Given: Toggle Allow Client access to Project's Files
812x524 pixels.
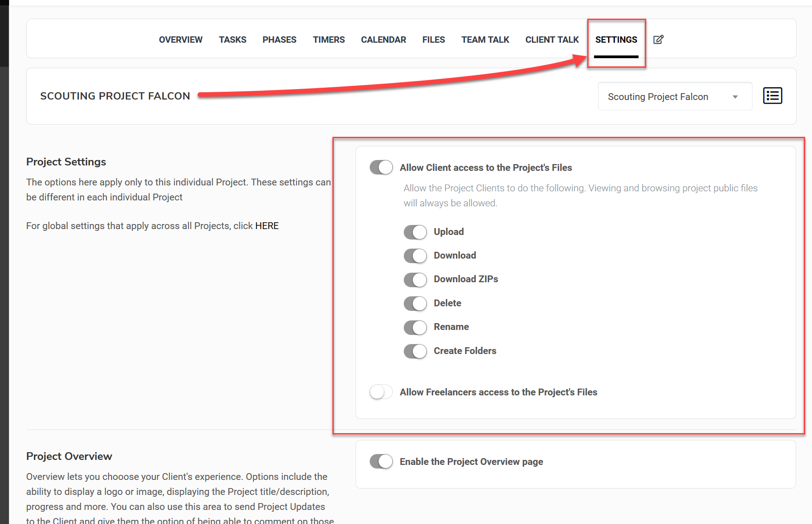Looking at the screenshot, I should 381,167.
